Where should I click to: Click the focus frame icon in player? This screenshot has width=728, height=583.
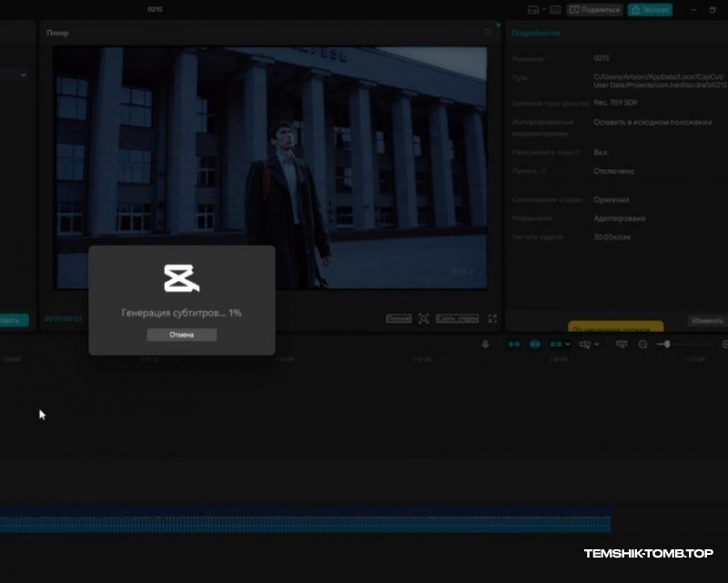click(423, 319)
